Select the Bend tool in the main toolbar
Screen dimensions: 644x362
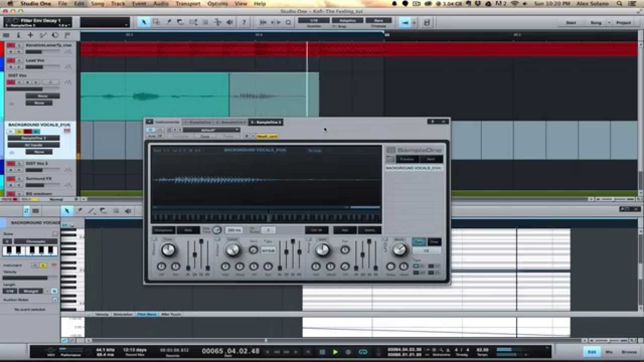point(217,22)
